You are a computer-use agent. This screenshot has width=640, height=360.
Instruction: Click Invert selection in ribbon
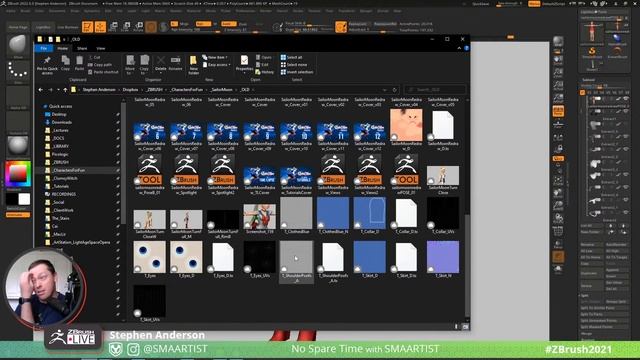(297, 72)
